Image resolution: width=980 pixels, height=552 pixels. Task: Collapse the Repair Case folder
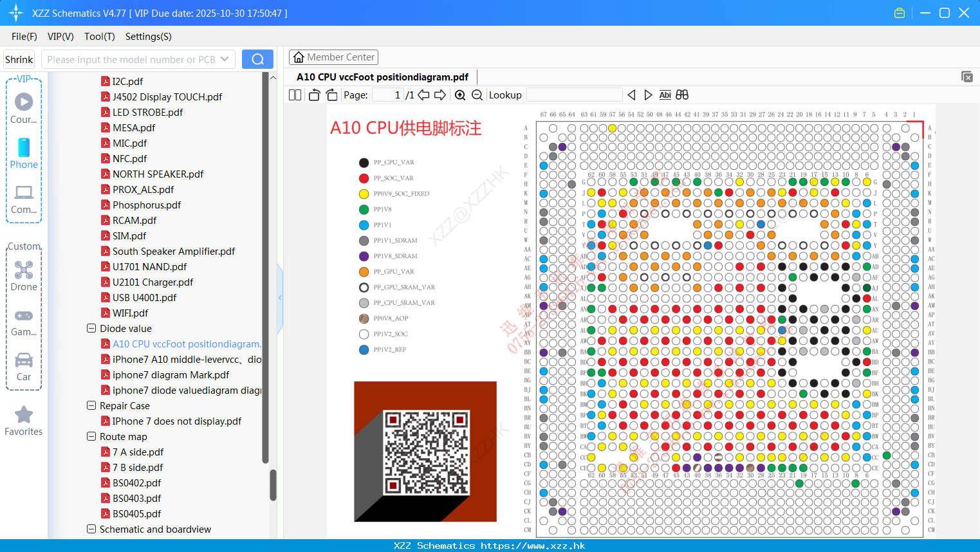pos(91,405)
